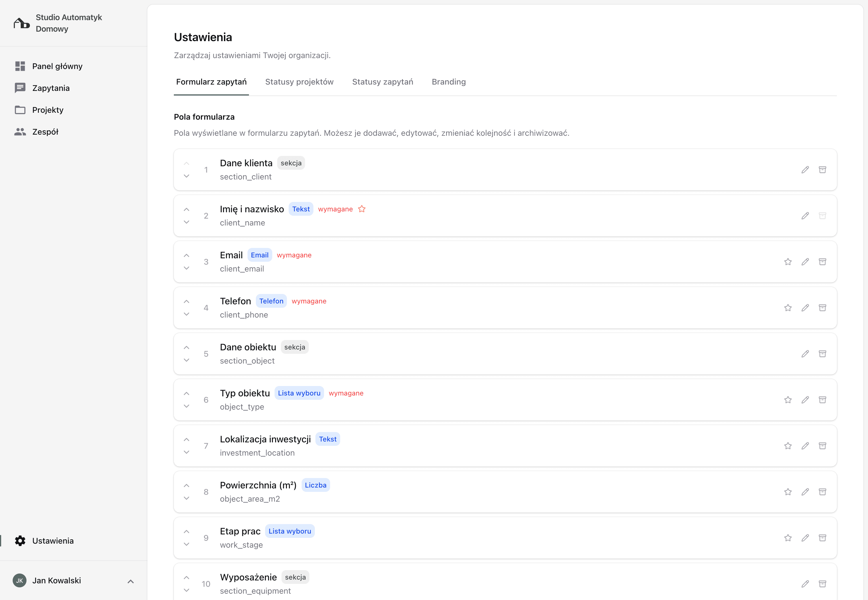Click pencil icon for Telefon field

pos(805,308)
